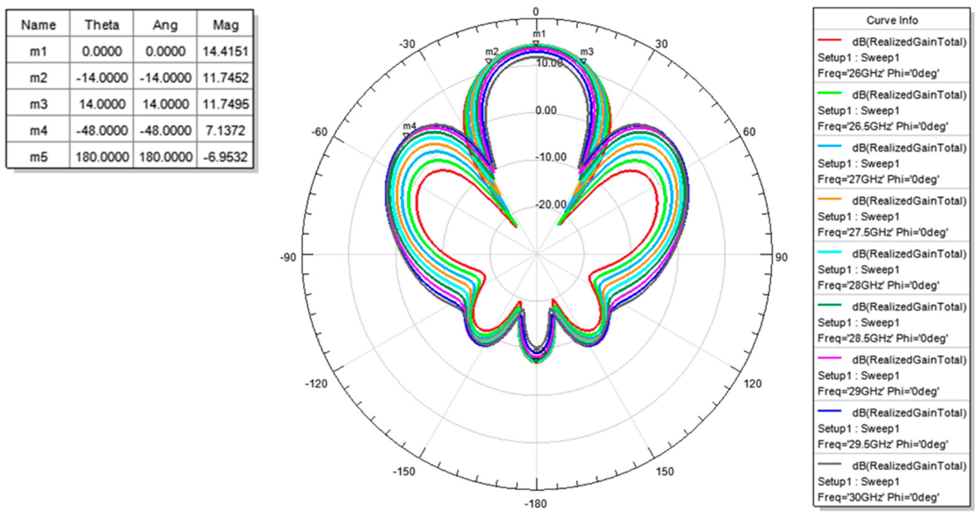The width and height of the screenshot is (980, 518).
Task: Click the green 26.5GHz legend line swatch
Action: [x=829, y=93]
